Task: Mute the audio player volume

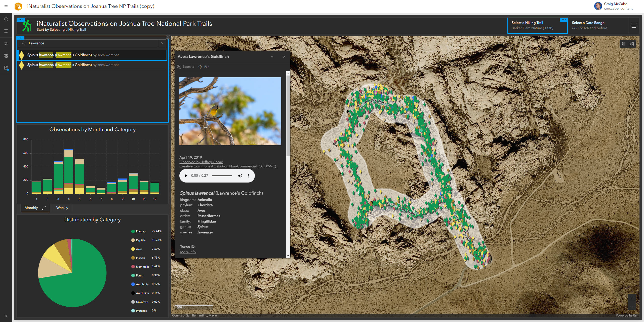Action: coord(240,176)
